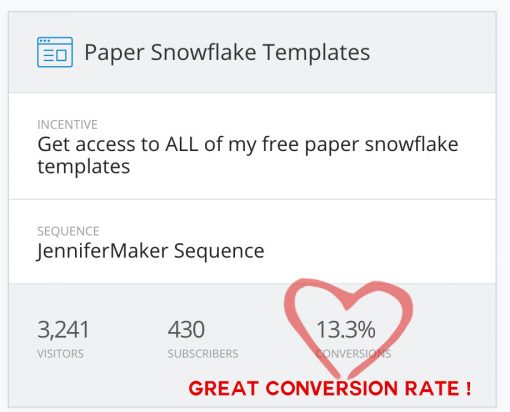The image size is (510, 412).
Task: Click the word ALL in the incentive text
Action: [x=182, y=144]
